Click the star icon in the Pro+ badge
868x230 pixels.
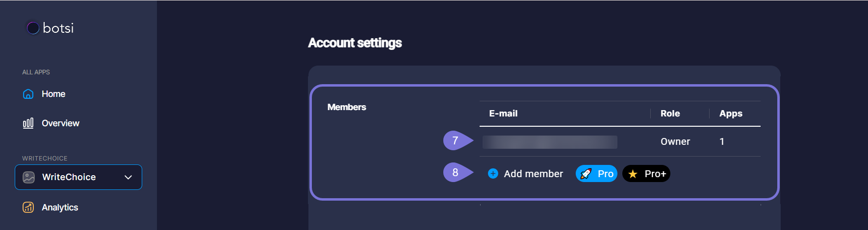click(x=633, y=174)
